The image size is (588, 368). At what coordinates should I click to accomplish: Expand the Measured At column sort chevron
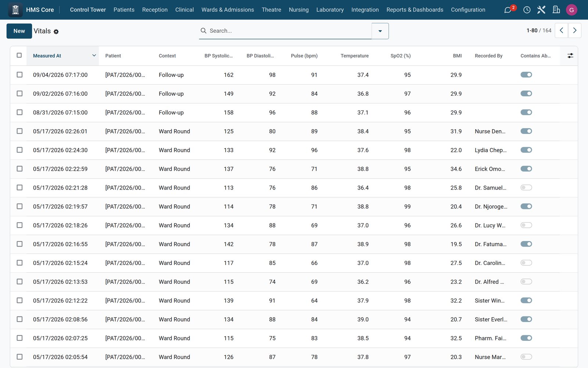click(x=94, y=56)
